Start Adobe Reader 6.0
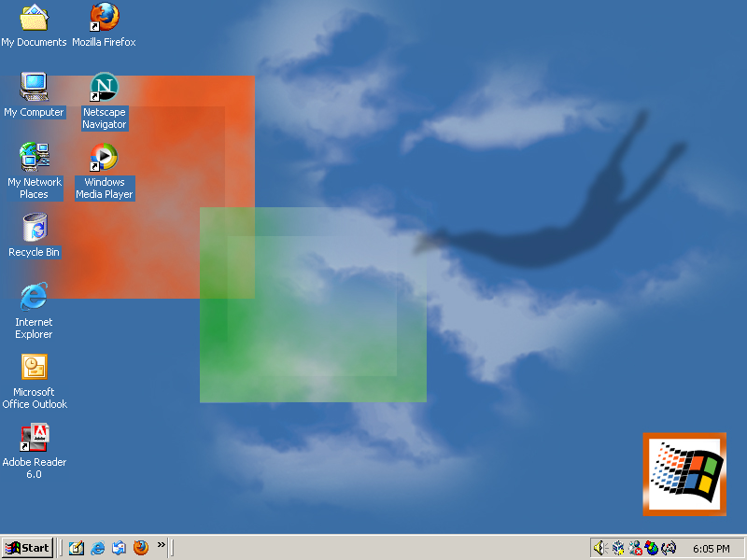Viewport: 747px width, 560px height. tap(34, 439)
